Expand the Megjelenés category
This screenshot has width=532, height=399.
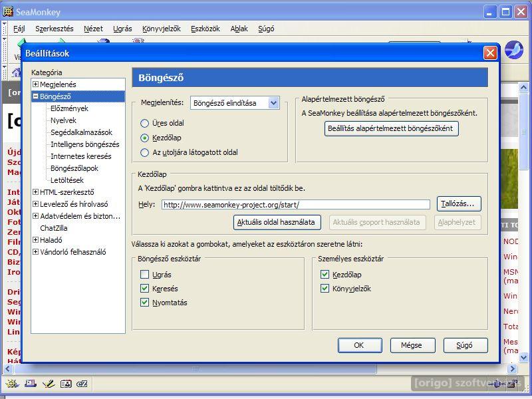[x=35, y=84]
